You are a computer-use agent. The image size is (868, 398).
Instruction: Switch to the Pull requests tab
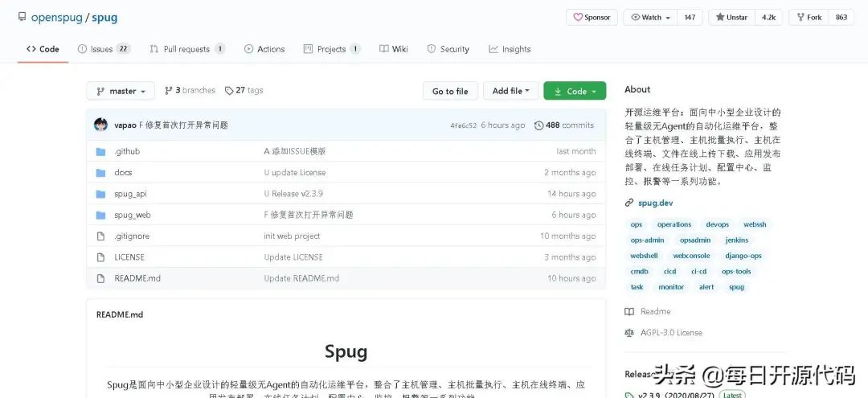(187, 49)
